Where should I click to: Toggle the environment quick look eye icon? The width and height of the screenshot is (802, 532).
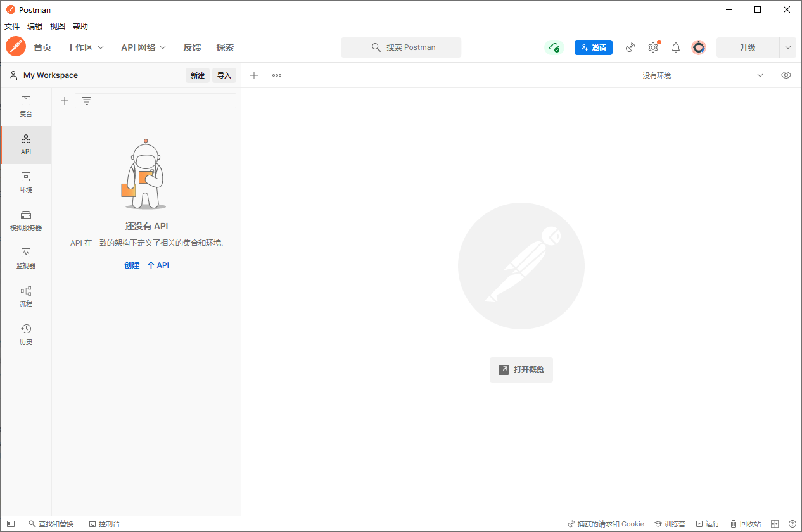click(786, 75)
